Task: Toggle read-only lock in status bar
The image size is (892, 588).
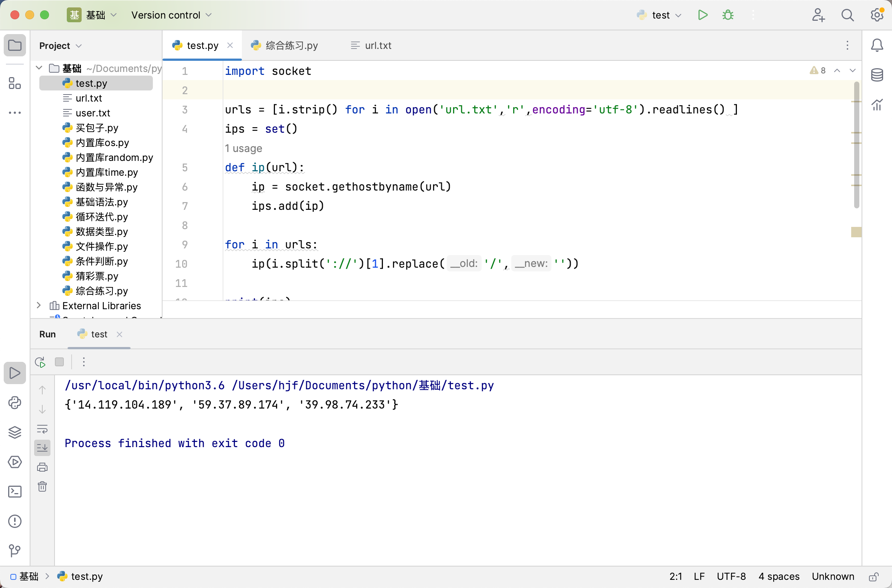Action: [874, 577]
